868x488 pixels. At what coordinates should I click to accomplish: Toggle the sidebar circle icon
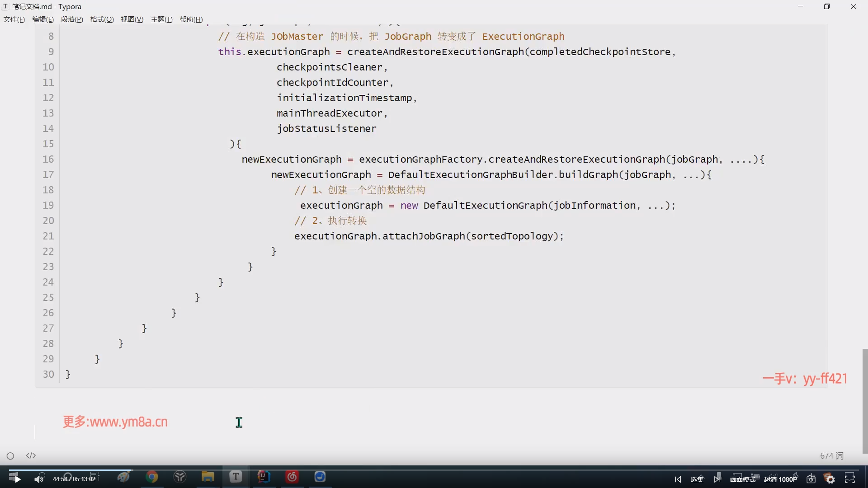tap(10, 456)
